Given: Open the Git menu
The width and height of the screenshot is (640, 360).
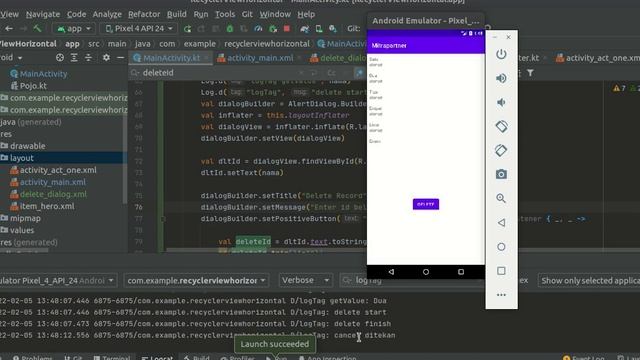Looking at the screenshot, I should [x=247, y=14].
